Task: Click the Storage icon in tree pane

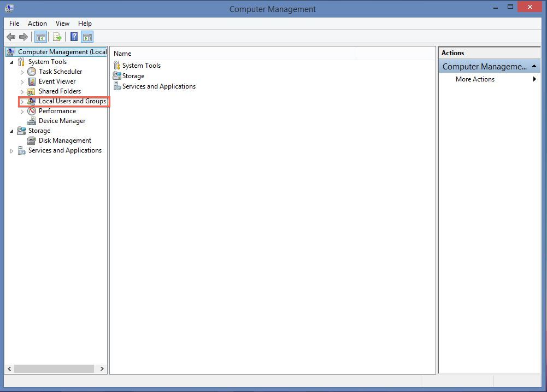Action: coord(21,131)
